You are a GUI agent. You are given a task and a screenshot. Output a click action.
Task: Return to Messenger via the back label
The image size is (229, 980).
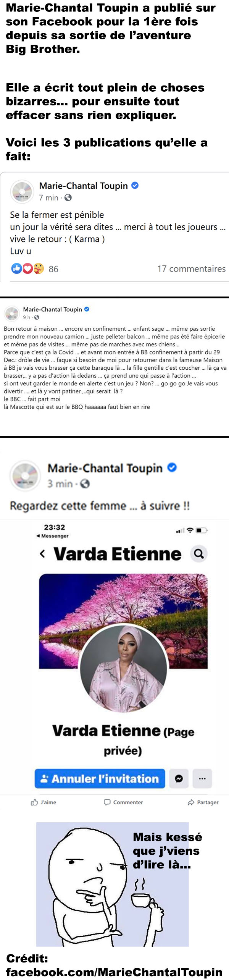coord(52,536)
